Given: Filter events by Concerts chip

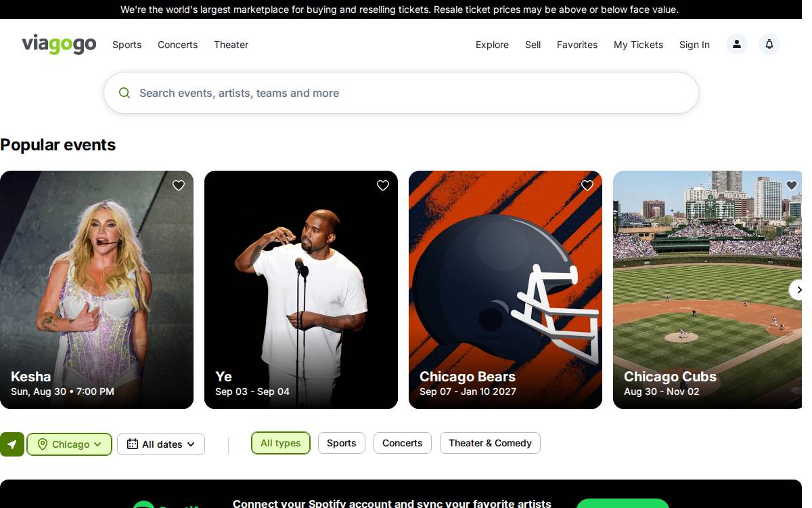Looking at the screenshot, I should (403, 443).
